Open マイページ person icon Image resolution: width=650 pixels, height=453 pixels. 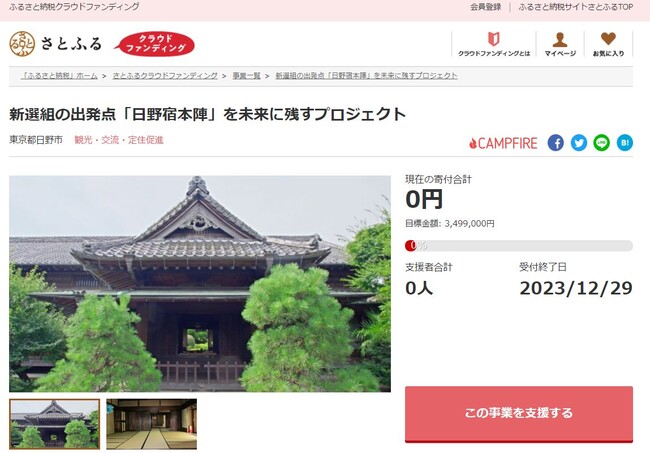560,40
